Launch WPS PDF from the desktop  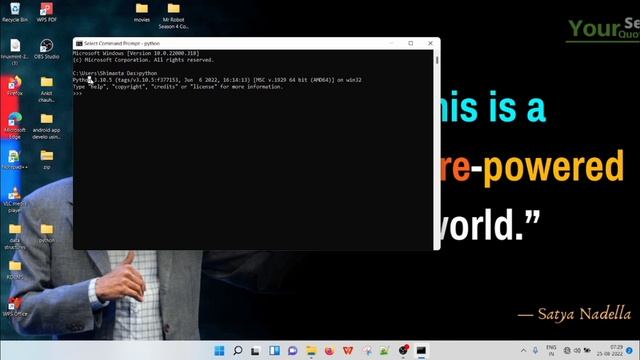(x=47, y=12)
